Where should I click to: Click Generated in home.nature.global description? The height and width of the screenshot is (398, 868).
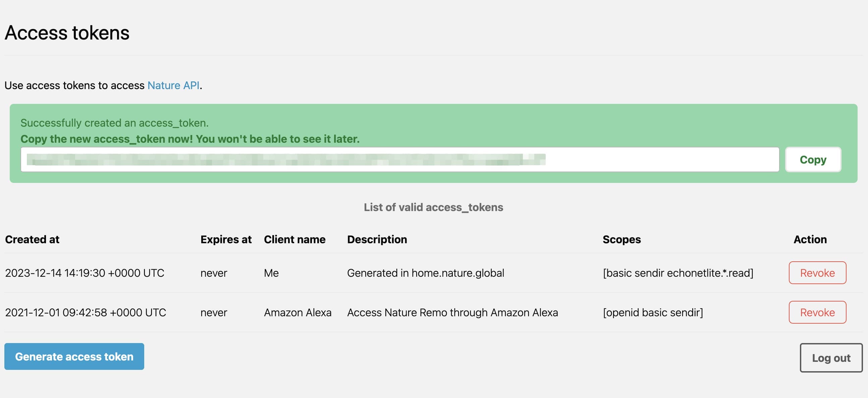tap(425, 273)
